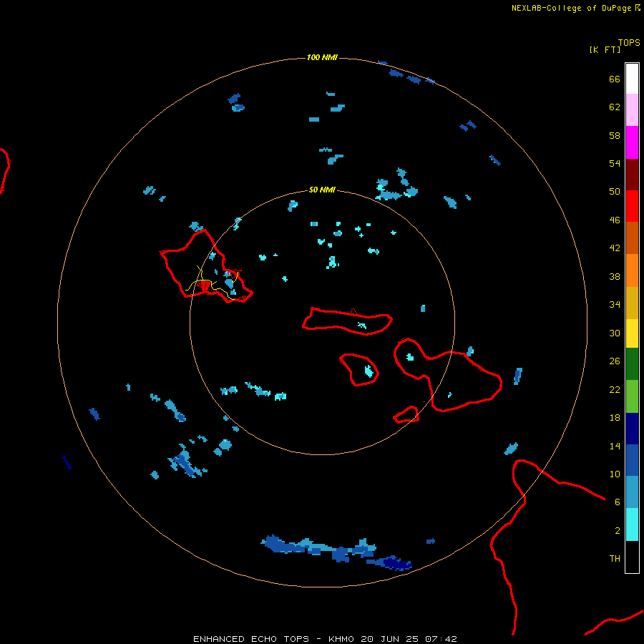Image resolution: width=644 pixels, height=644 pixels.
Task: Click the "46" legend value
Action: pyautogui.click(x=615, y=220)
